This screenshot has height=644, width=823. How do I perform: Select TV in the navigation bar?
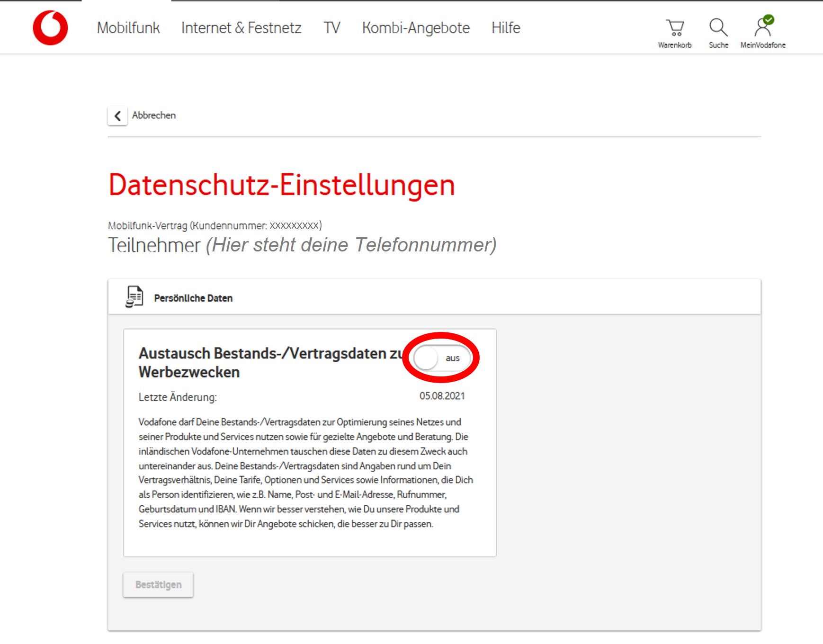point(331,28)
